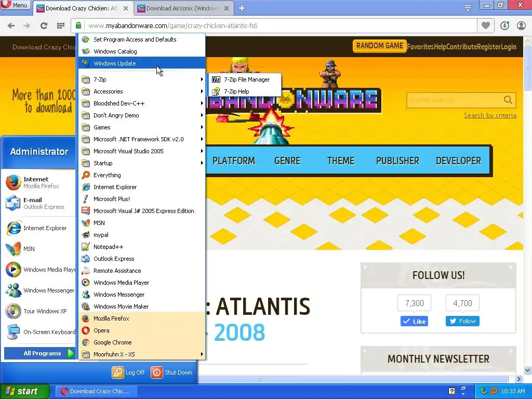Launch Notepad++ from programs list
The height and width of the screenshot is (399, 532).
point(142,247)
